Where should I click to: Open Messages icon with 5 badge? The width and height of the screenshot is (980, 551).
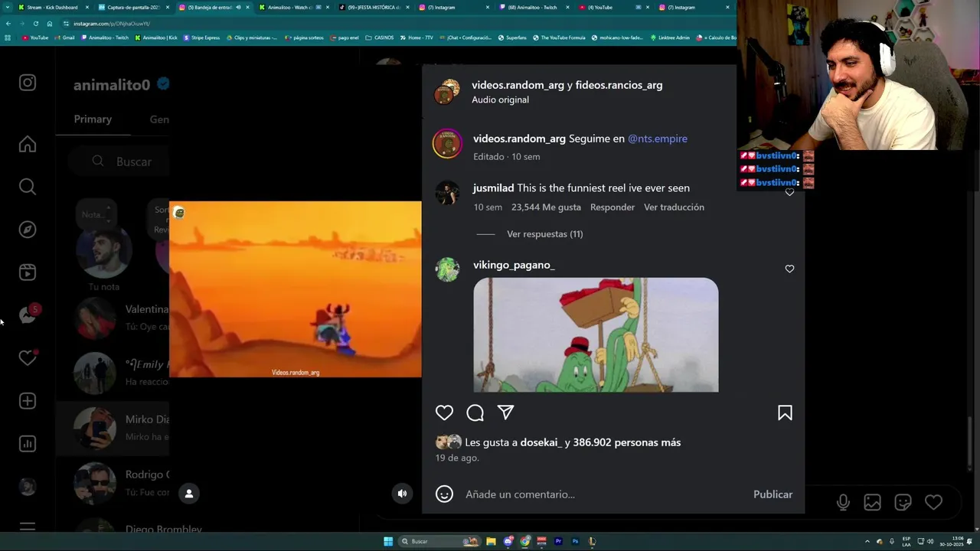coord(29,315)
